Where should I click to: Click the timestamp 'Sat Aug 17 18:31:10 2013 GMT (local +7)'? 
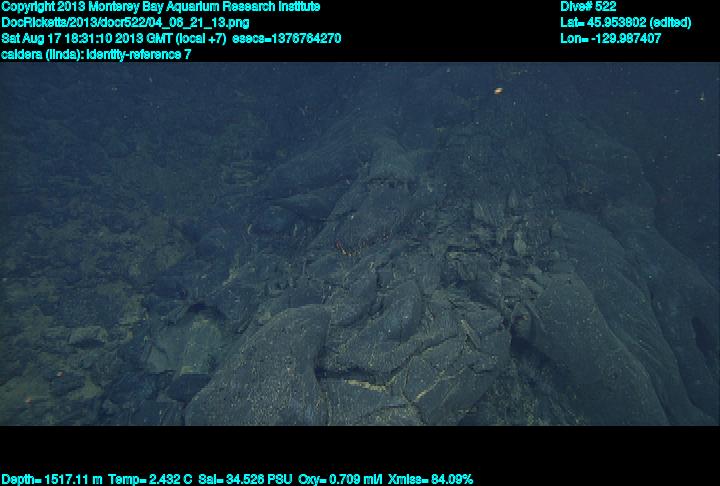113,38
